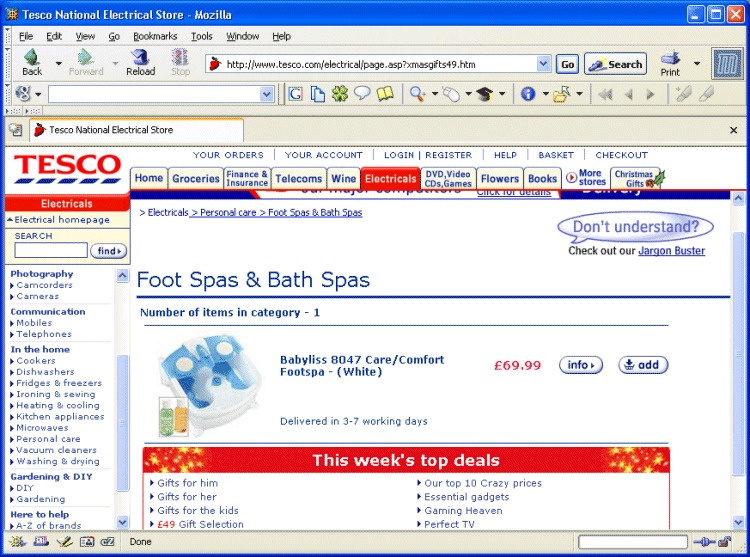Viewport: 750px width, 557px height.
Task: Open the Print options dropdown arrow
Action: (x=697, y=63)
